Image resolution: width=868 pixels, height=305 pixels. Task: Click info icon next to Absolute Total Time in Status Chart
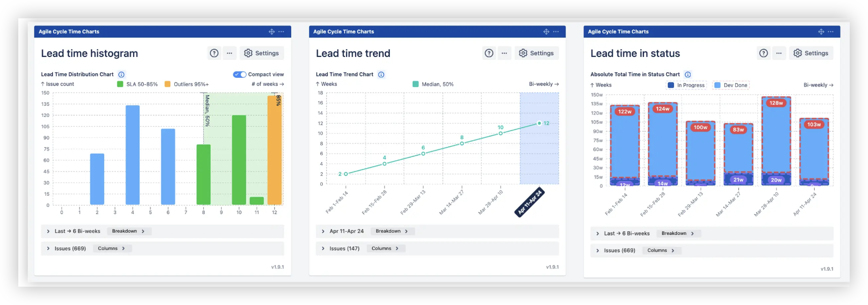[x=688, y=74]
